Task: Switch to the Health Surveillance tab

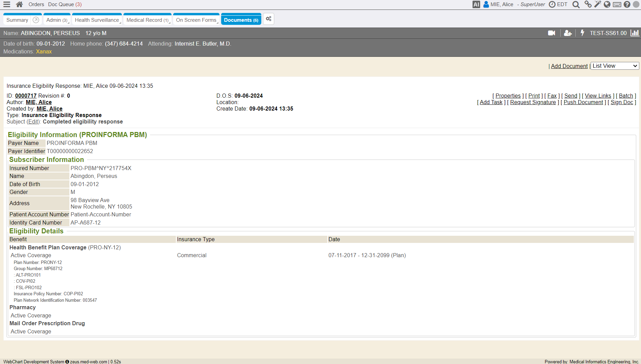Action: [97, 20]
